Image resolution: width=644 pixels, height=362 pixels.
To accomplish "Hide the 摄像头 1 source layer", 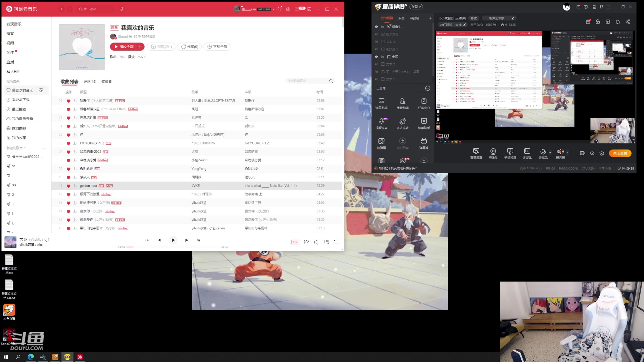I will tap(376, 27).
